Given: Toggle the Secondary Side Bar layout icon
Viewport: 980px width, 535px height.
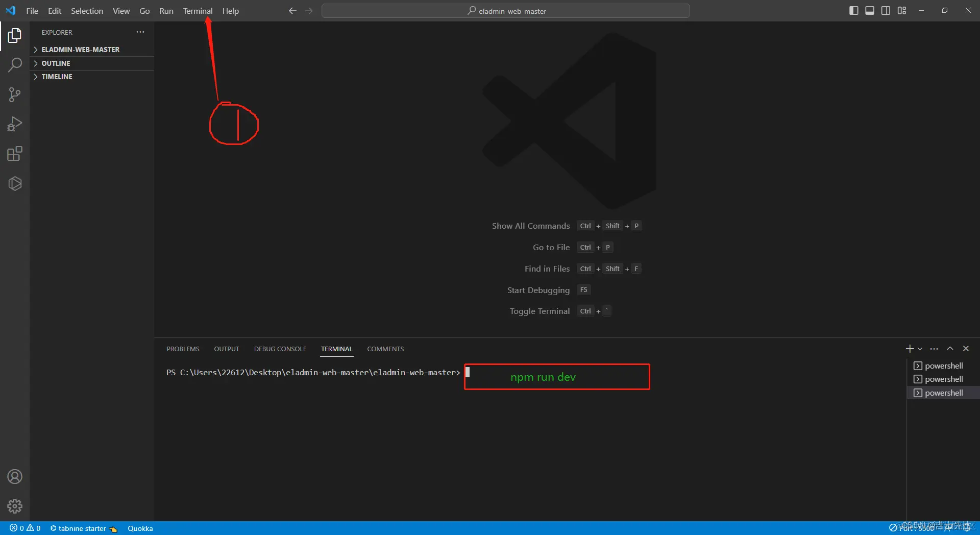Looking at the screenshot, I should point(886,11).
